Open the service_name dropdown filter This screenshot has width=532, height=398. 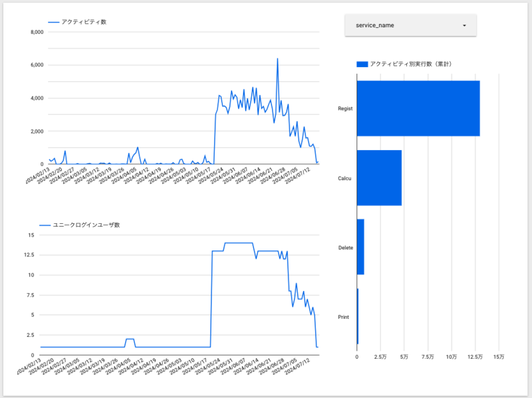pos(410,25)
